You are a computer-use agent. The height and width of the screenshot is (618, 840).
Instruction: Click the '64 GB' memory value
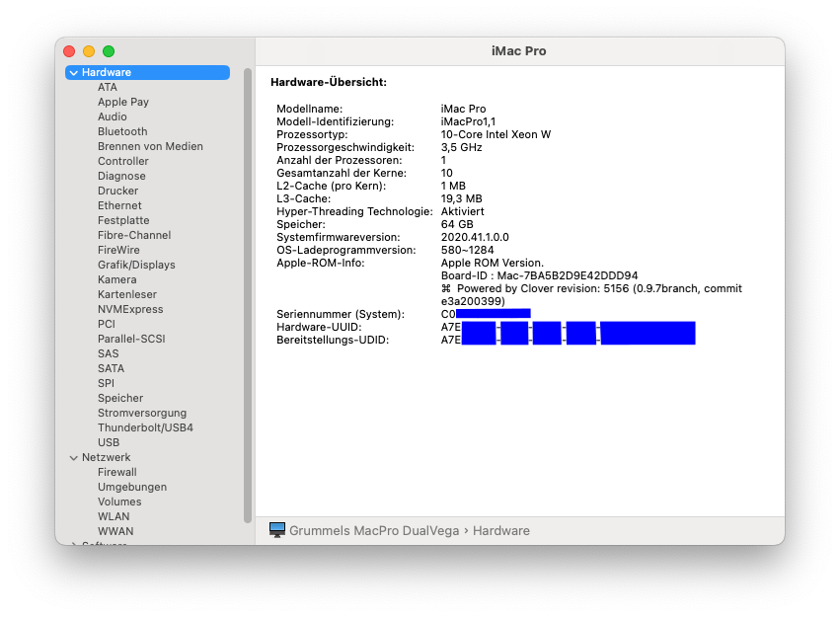(457, 224)
